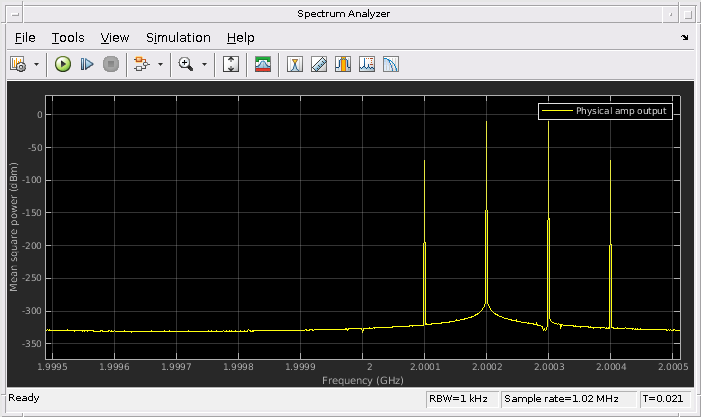Expand the configuration properties dropdown arrow
This screenshot has width=701, height=417.
(37, 64)
